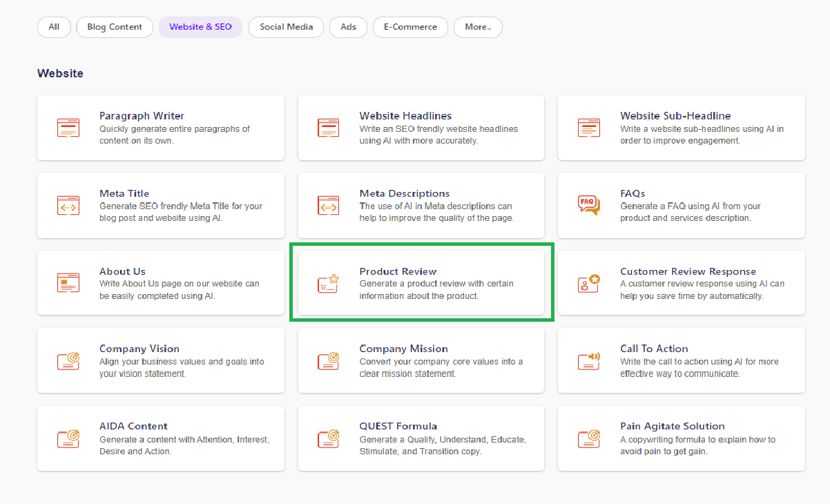Viewport: 830px width, 504px height.
Task: Switch to the Blog Content category
Action: [115, 27]
